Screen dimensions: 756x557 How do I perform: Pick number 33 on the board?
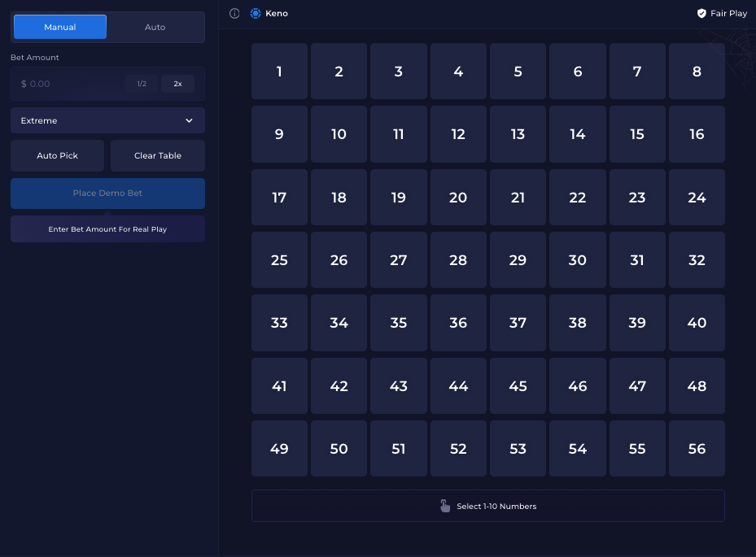pyautogui.click(x=279, y=323)
